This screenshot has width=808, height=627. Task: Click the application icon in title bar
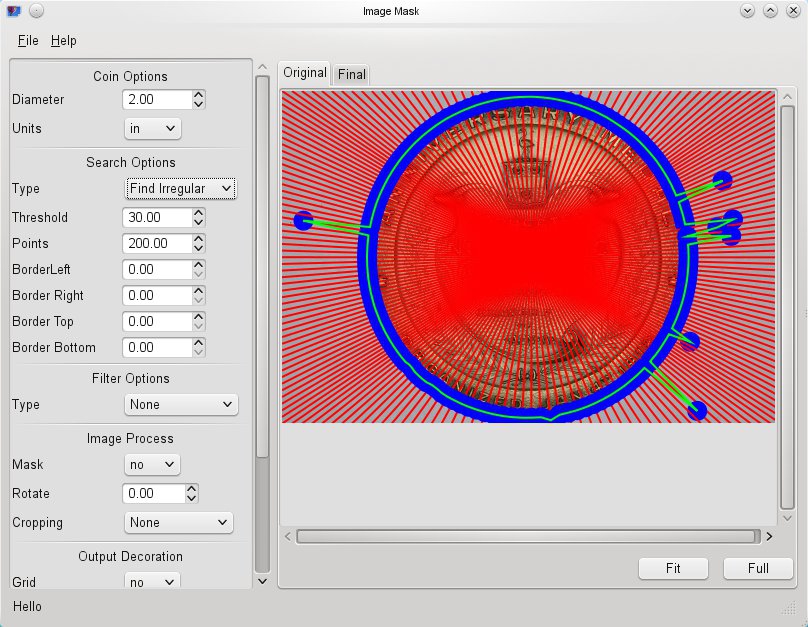click(14, 11)
